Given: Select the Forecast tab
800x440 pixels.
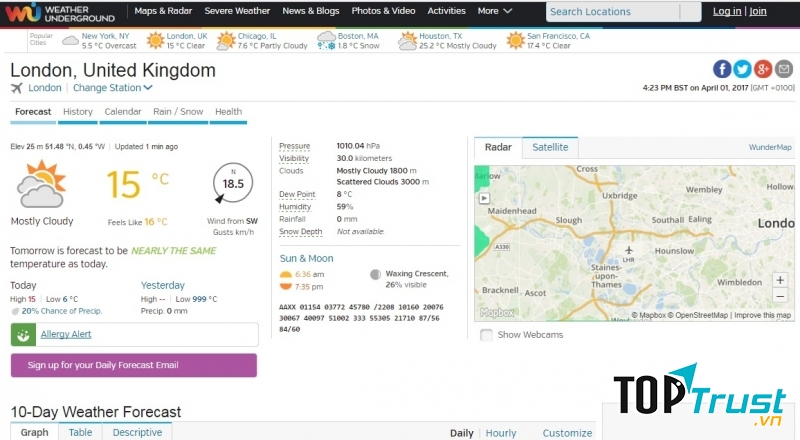Looking at the screenshot, I should pos(33,112).
